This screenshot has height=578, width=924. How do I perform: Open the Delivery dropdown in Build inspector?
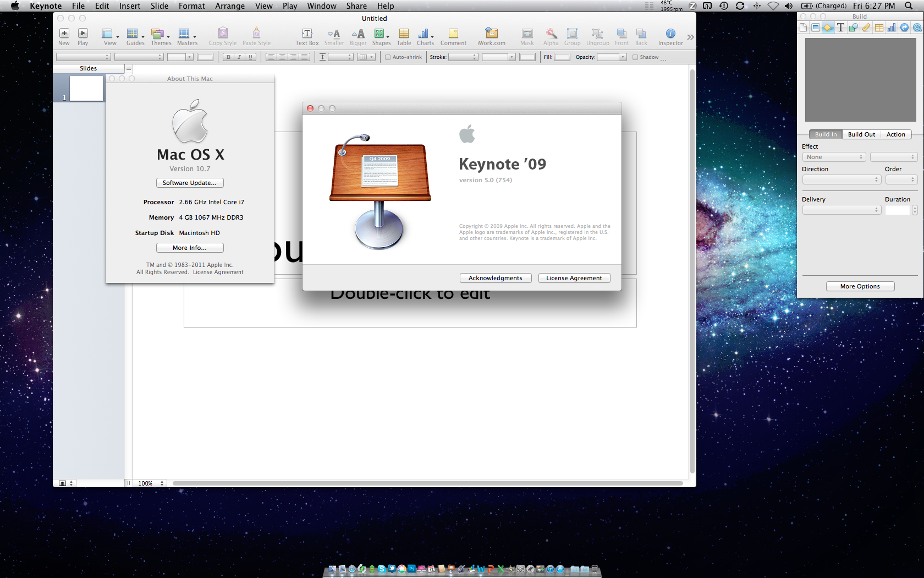pos(842,210)
